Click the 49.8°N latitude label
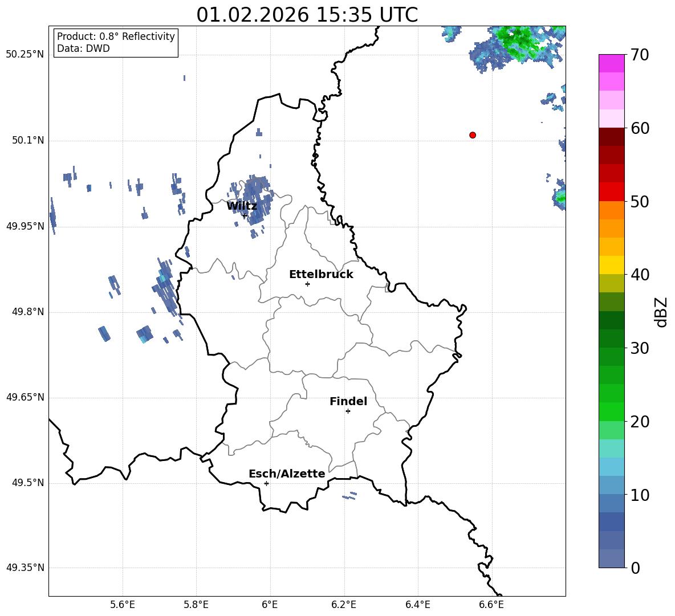The height and width of the screenshot is (616, 675). 28,312
